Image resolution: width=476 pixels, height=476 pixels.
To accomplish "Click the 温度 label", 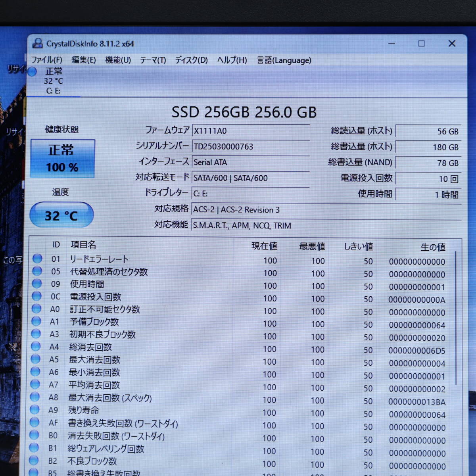I will 60,192.
